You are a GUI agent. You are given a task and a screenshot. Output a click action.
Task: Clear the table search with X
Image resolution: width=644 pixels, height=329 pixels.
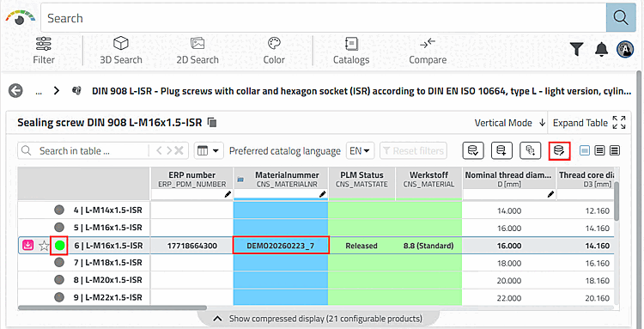[x=179, y=150]
